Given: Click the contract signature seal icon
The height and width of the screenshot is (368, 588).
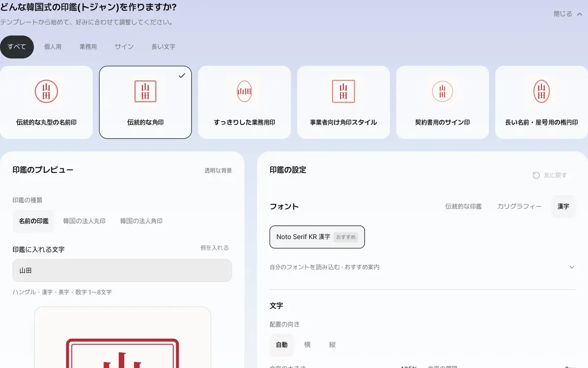Looking at the screenshot, I should point(442,91).
